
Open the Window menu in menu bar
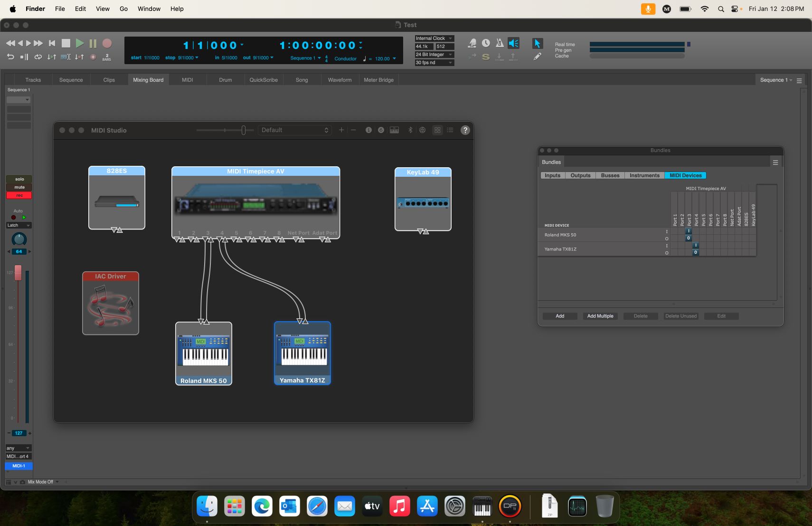(149, 9)
